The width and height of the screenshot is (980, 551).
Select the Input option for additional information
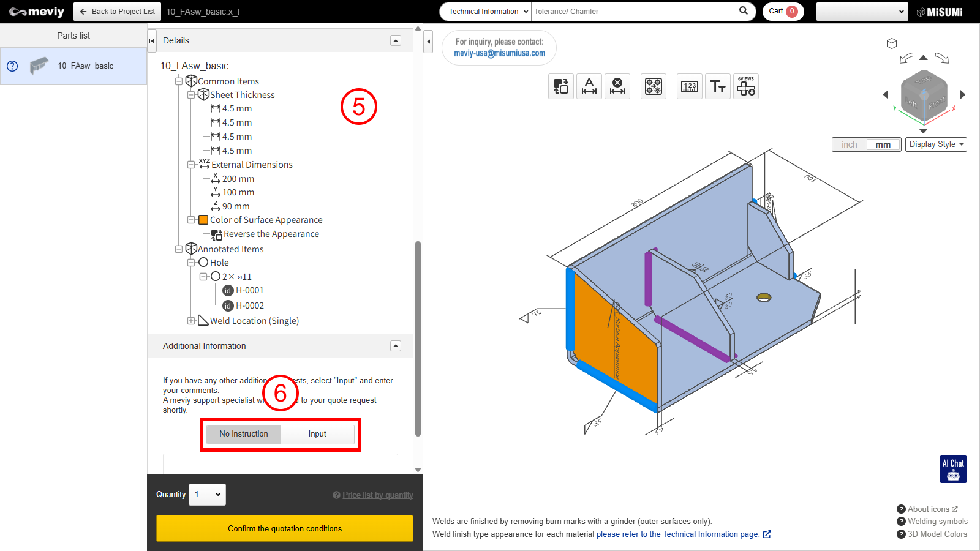(317, 434)
